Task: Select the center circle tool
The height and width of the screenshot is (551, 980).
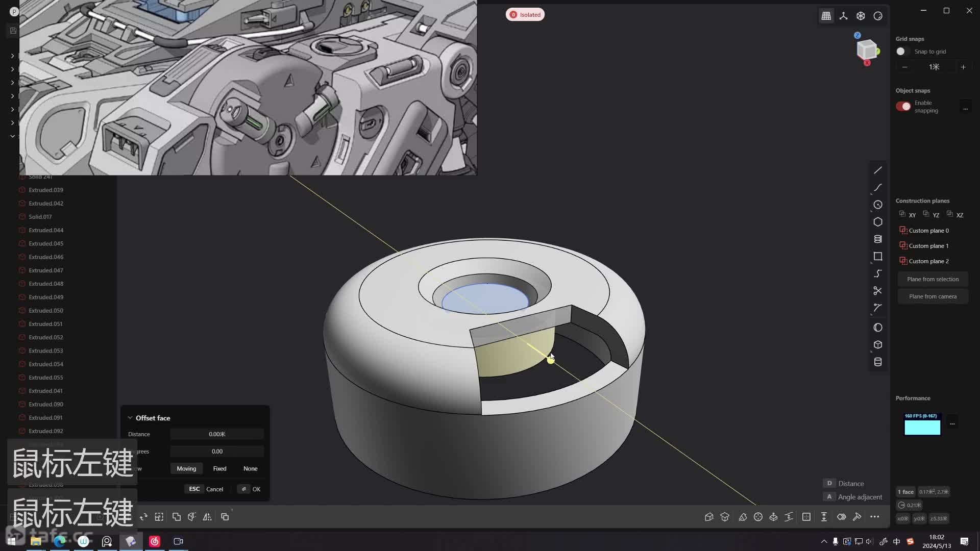Action: [x=878, y=205]
